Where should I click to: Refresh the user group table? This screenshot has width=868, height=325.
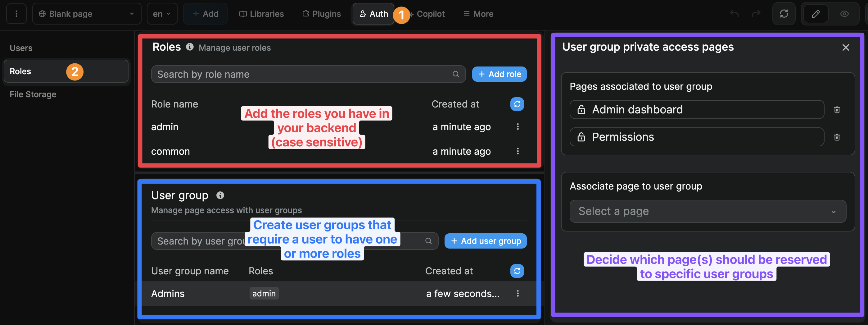517,271
